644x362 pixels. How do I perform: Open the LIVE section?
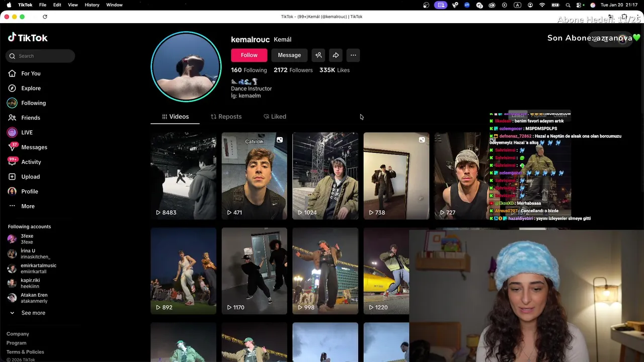click(20, 132)
